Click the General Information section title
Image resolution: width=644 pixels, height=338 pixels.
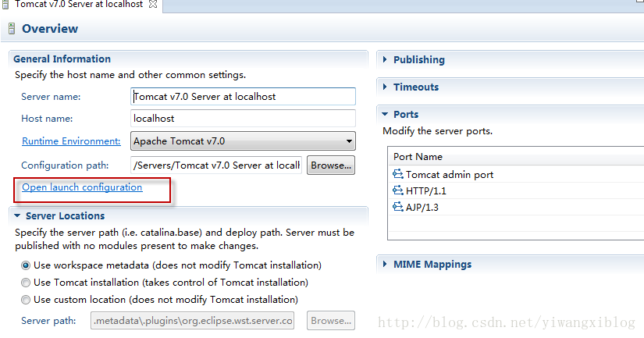click(x=62, y=59)
